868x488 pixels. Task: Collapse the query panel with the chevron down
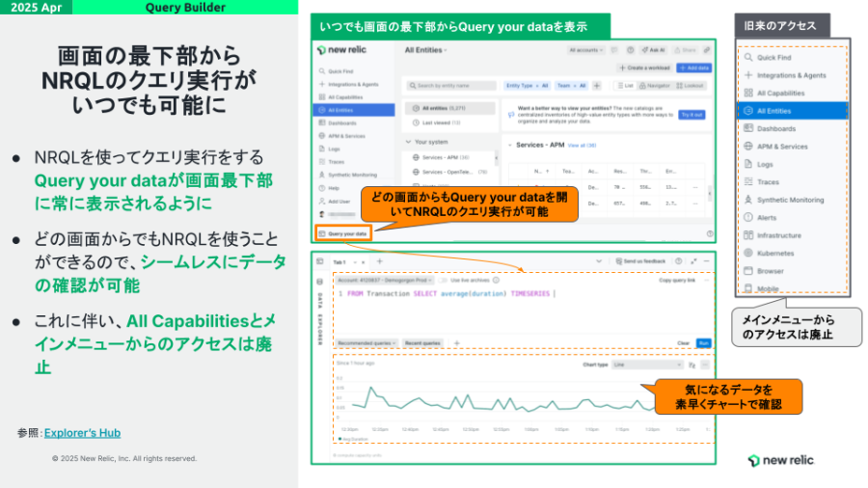[599, 261]
